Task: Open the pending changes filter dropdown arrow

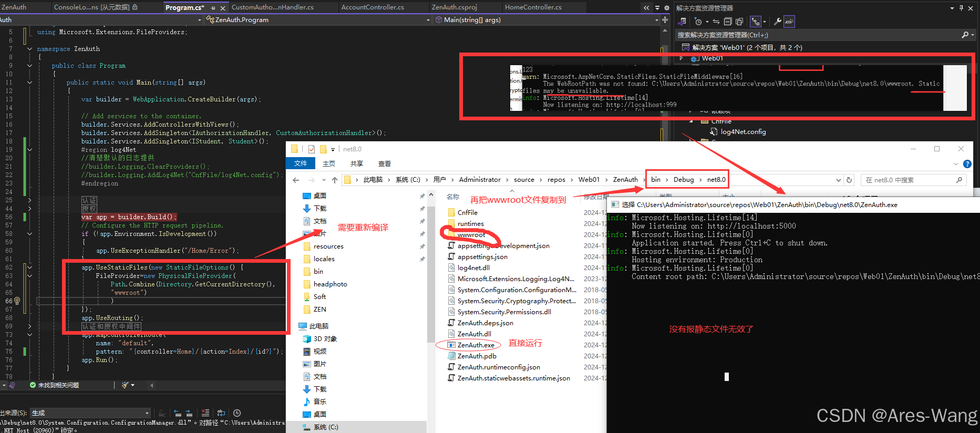Action: (x=707, y=22)
